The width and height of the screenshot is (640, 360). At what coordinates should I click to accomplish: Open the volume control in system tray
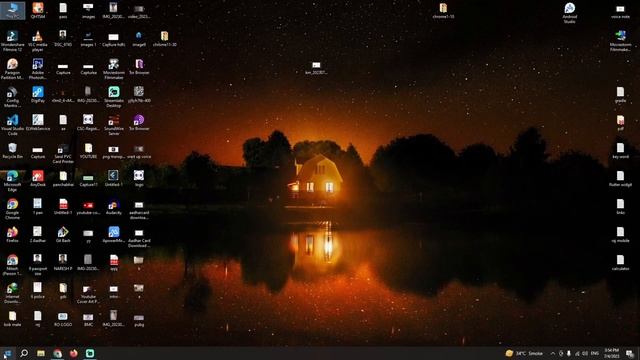click(585, 353)
